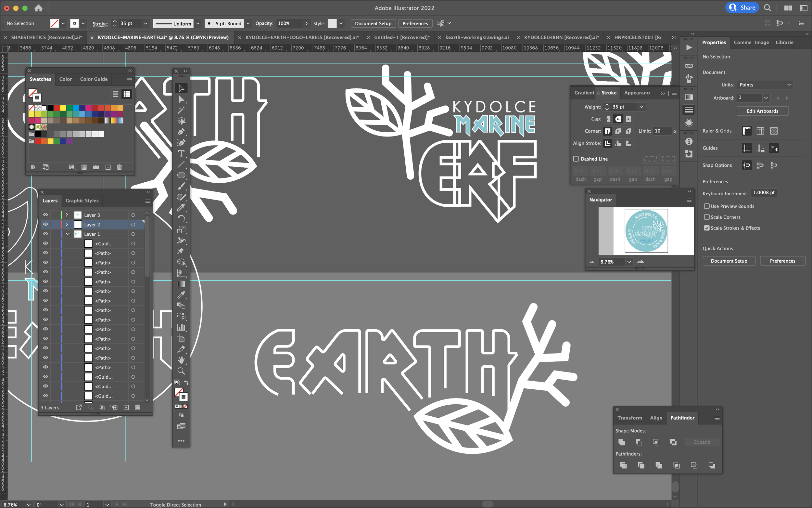Click the Keyboard Increment field
Image resolution: width=812 pixels, height=508 pixels.
pos(764,193)
